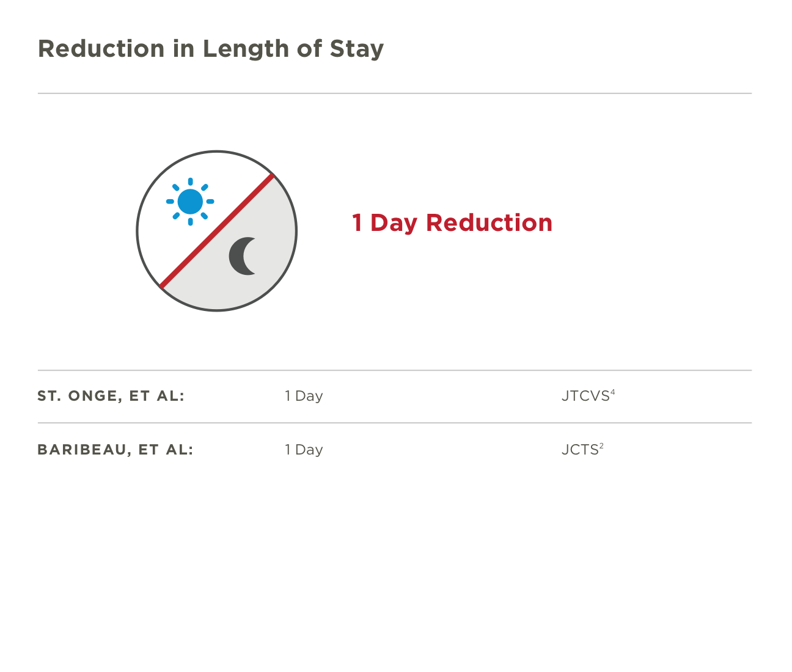792x672 pixels.
Task: Click the Reduction in Length of Stay title
Action: (211, 49)
